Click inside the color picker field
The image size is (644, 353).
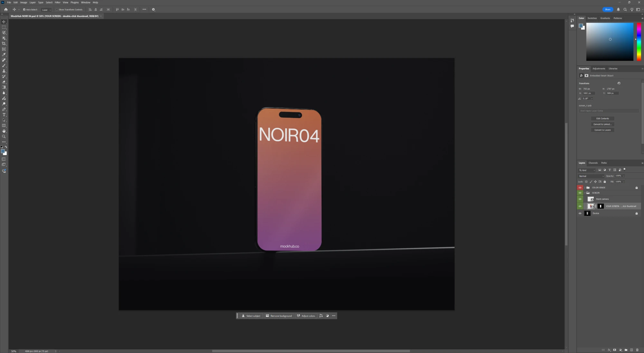coord(610,42)
